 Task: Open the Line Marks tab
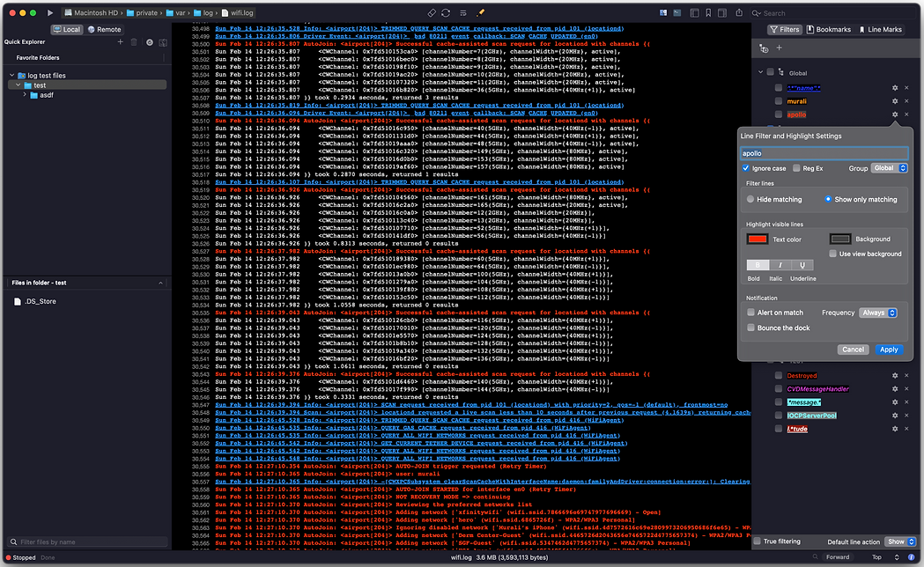pos(880,29)
